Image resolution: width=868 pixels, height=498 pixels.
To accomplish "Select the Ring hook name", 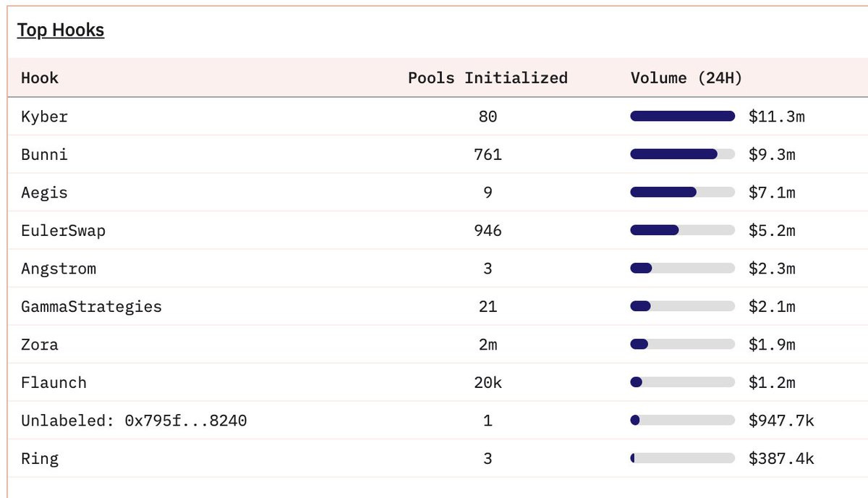I will pos(40,459).
